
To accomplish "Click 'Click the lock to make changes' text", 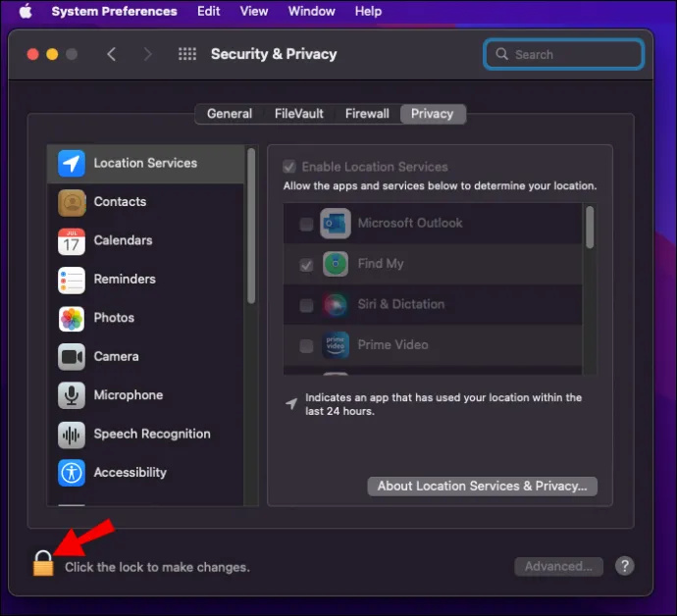I will [158, 567].
